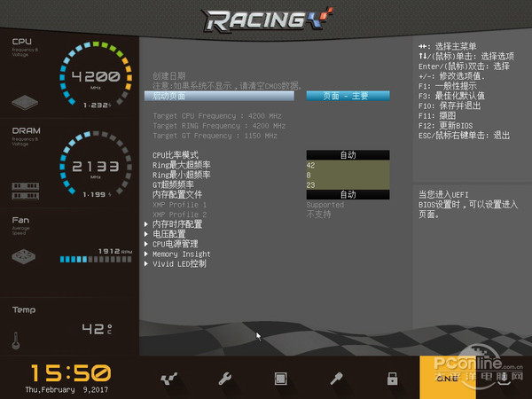Click the fan icon under Fan

pos(24,256)
